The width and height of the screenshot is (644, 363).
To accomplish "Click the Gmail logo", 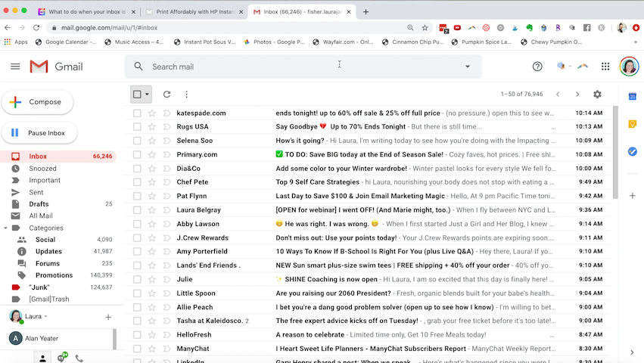I will tap(56, 67).
